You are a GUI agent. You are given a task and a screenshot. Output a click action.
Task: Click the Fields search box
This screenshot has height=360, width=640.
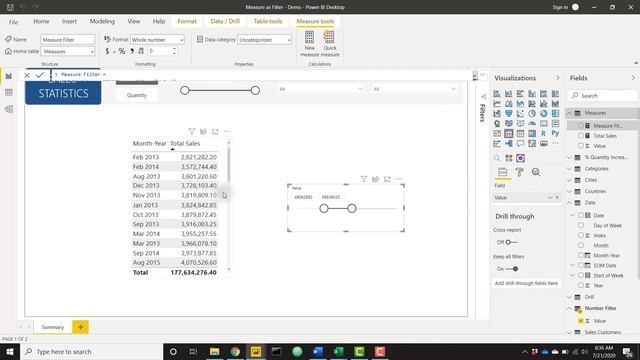point(602,96)
